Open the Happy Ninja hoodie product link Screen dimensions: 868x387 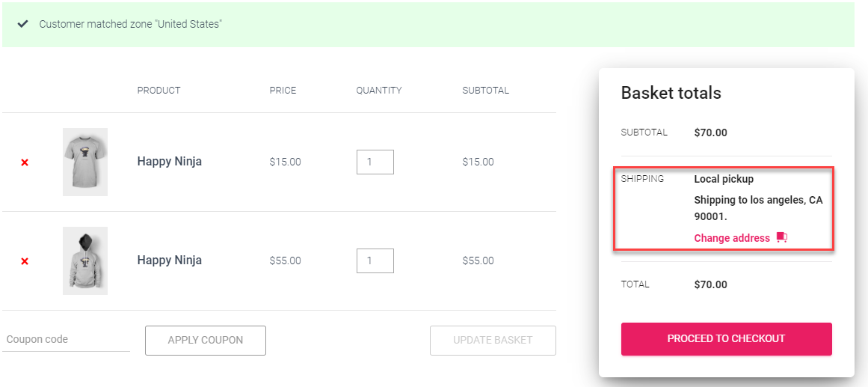pyautogui.click(x=169, y=260)
